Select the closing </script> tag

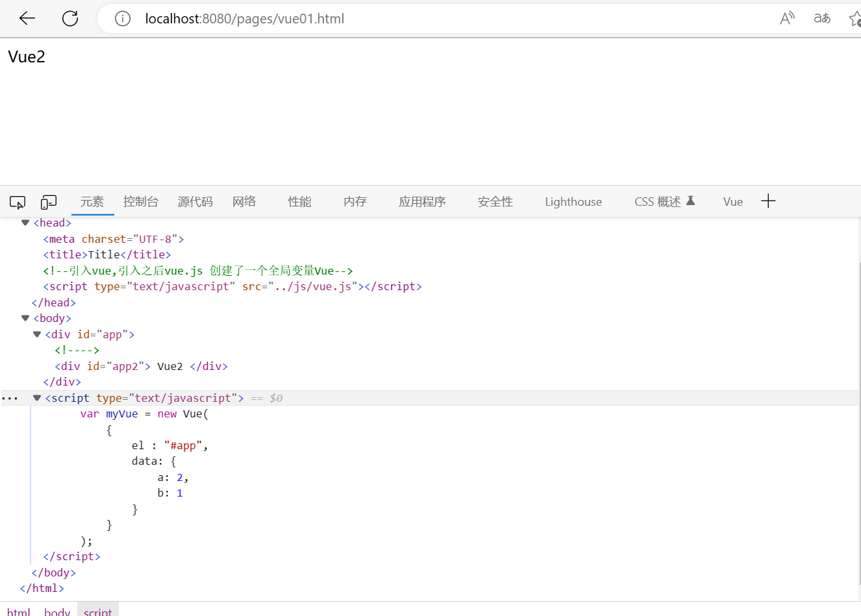point(71,556)
